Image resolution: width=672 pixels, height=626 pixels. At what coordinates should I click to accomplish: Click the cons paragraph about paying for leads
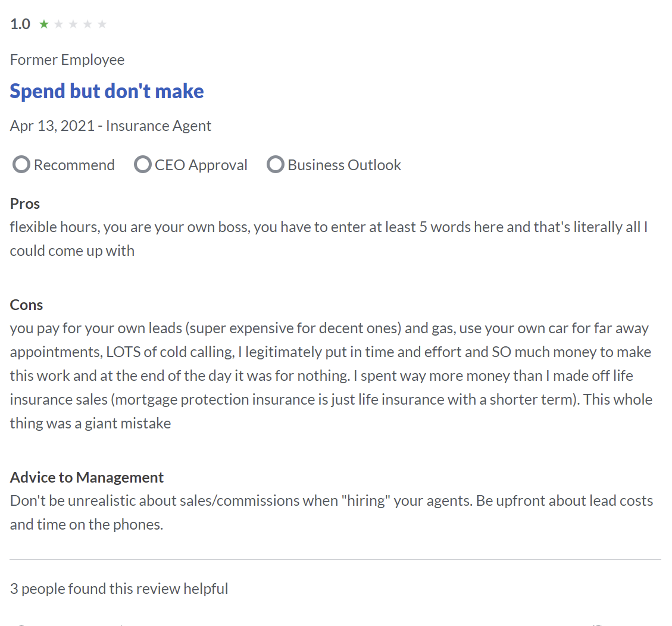pyautogui.click(x=332, y=375)
